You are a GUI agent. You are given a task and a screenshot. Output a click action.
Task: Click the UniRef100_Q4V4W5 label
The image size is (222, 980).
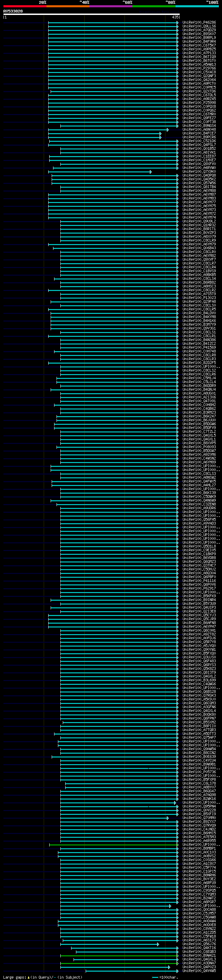pyautogui.click(x=199, y=971)
